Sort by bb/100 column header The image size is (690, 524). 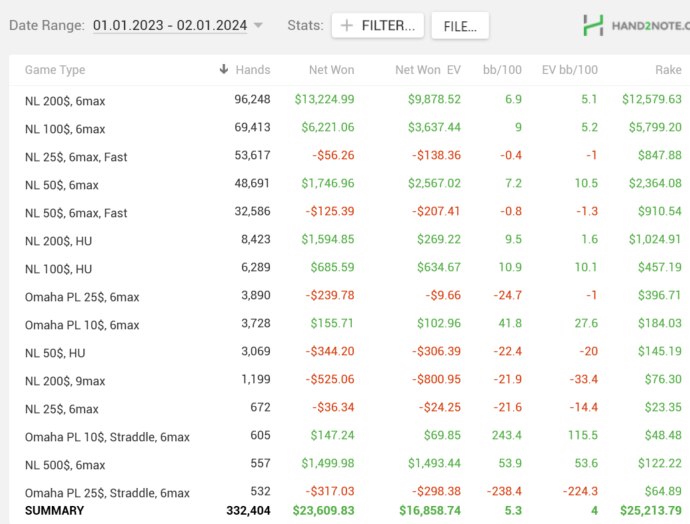(503, 70)
